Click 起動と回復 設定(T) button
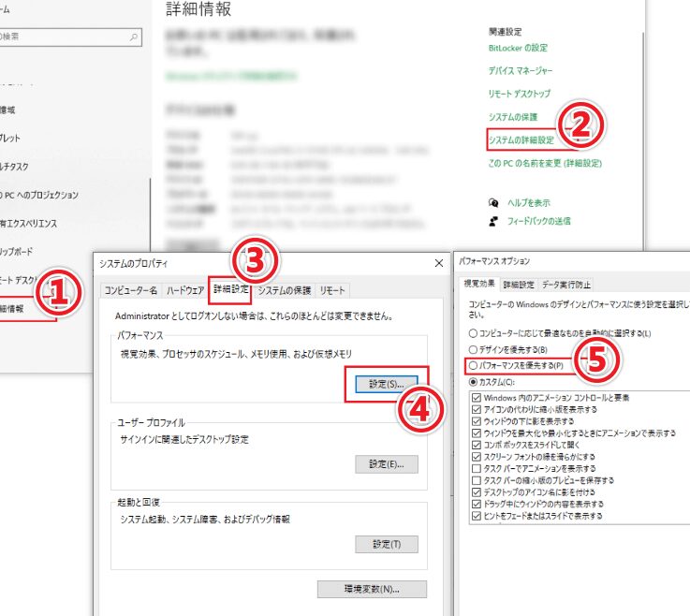 tap(387, 544)
